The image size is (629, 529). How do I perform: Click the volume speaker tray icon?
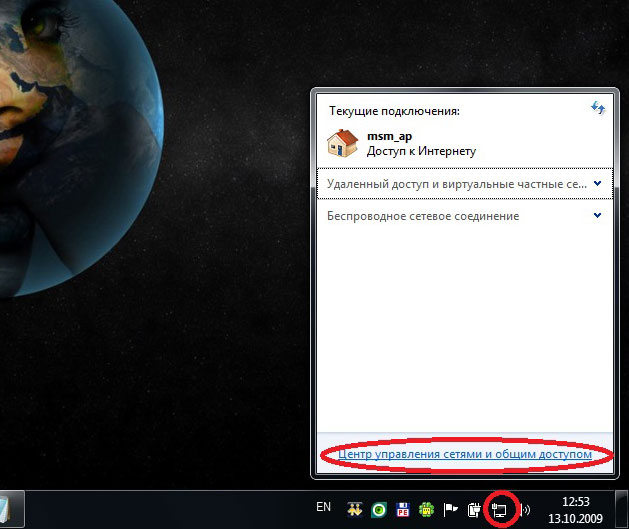pos(525,510)
